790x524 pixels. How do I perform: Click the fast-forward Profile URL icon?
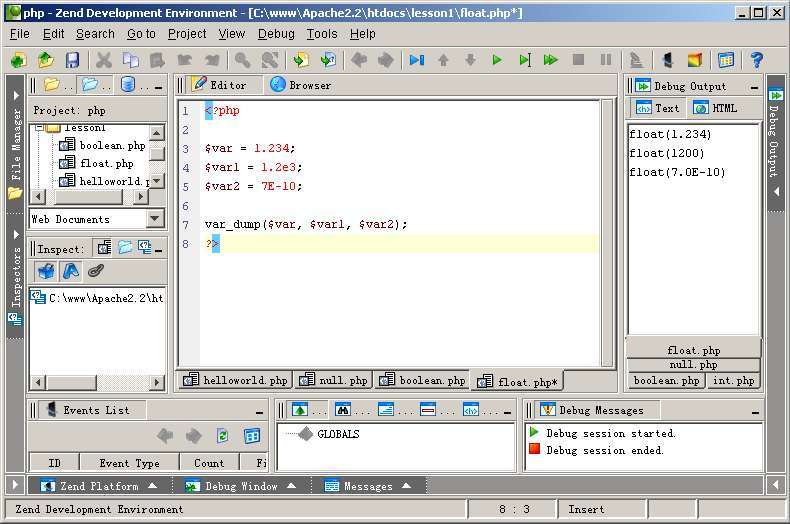click(x=551, y=60)
